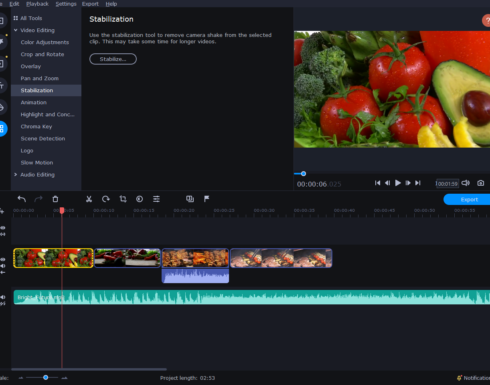Image resolution: width=490 pixels, height=385 pixels.
Task: Open the Edit menu
Action: 14,4
